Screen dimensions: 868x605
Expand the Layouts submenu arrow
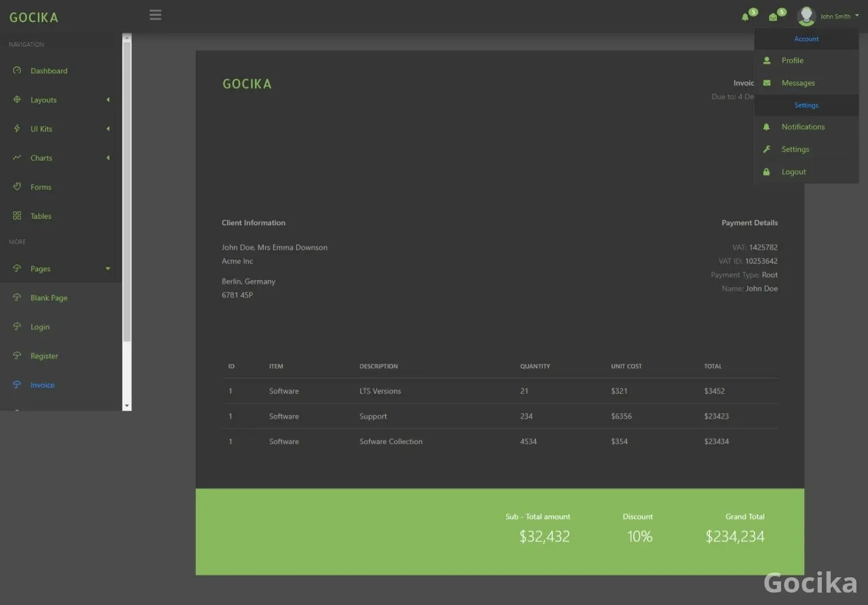point(108,100)
